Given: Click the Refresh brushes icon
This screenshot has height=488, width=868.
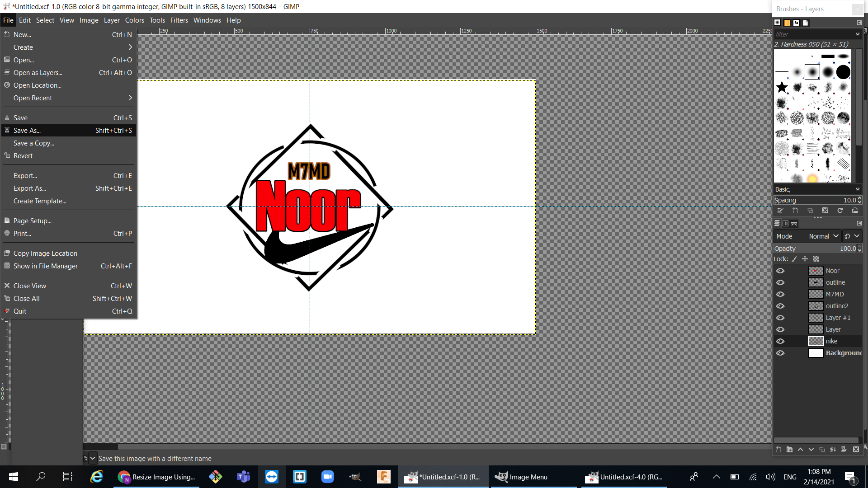Looking at the screenshot, I should coord(840,211).
